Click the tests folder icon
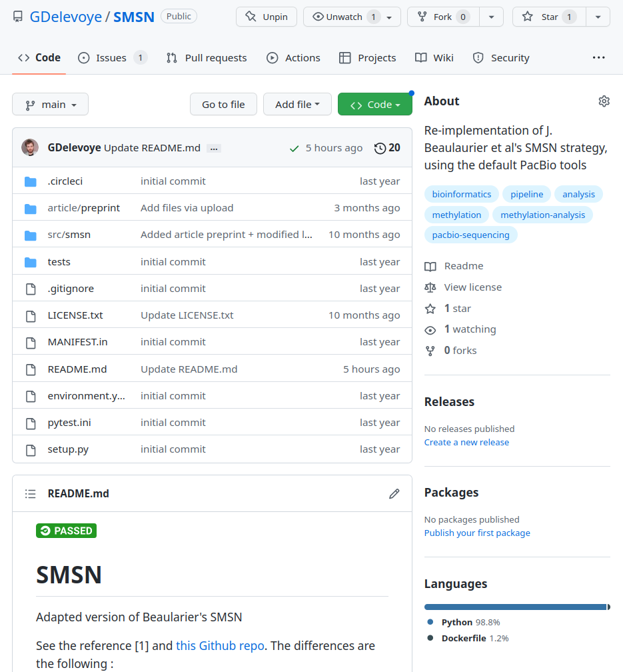The image size is (623, 672). (31, 262)
